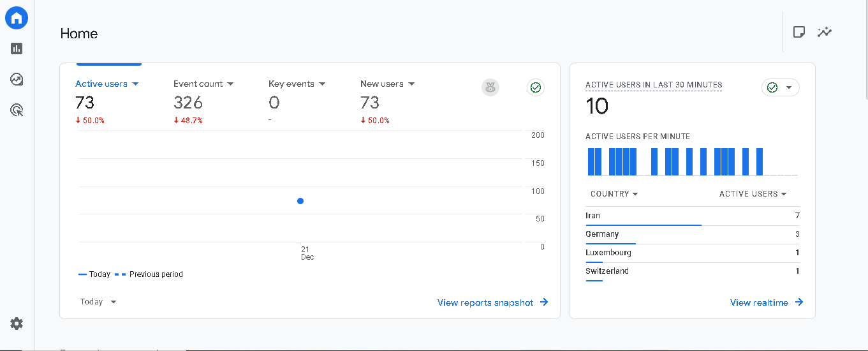The width and height of the screenshot is (868, 351).
Task: Click the Home icon in sidebar
Action: 17,18
